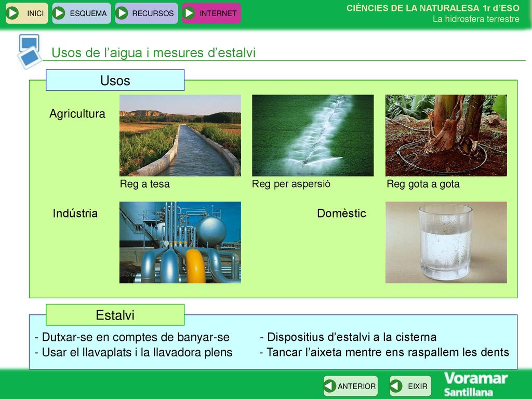Select the Reg per aspersió sprinkler photo
532x399 pixels.
coord(313,136)
